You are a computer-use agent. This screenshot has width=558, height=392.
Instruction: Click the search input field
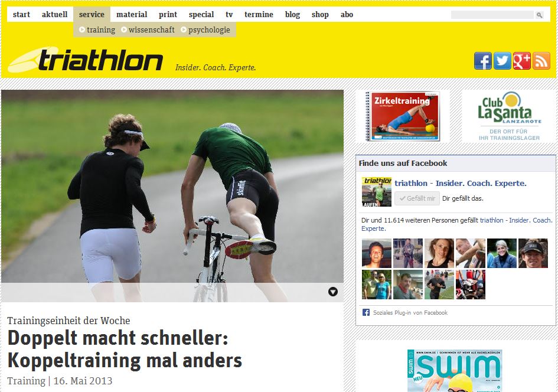pyautogui.click(x=492, y=15)
